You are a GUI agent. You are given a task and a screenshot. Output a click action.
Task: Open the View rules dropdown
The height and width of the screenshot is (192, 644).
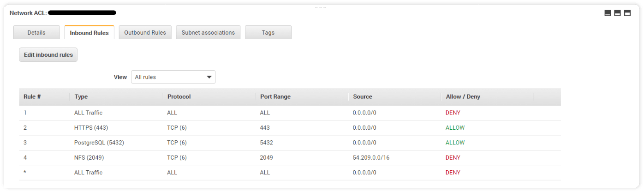pyautogui.click(x=173, y=77)
